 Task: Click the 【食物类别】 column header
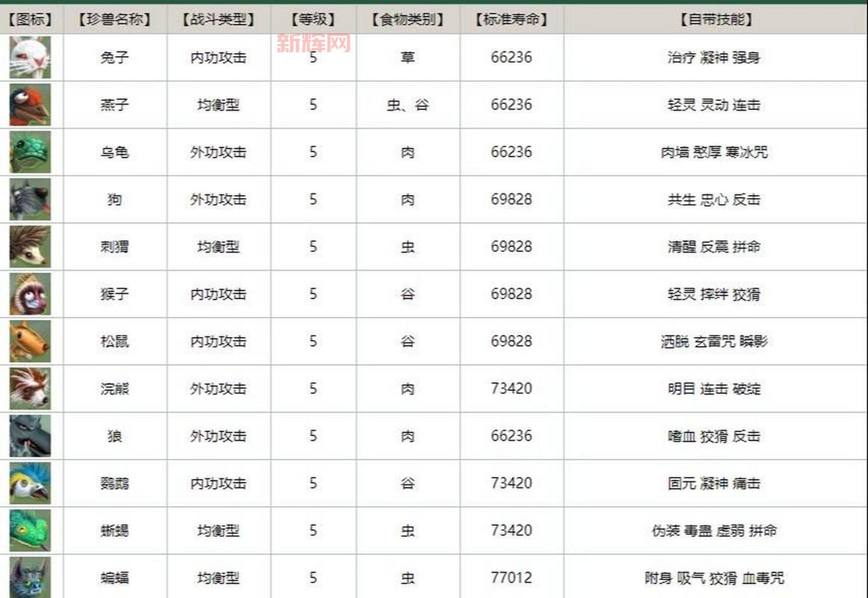[x=407, y=20]
